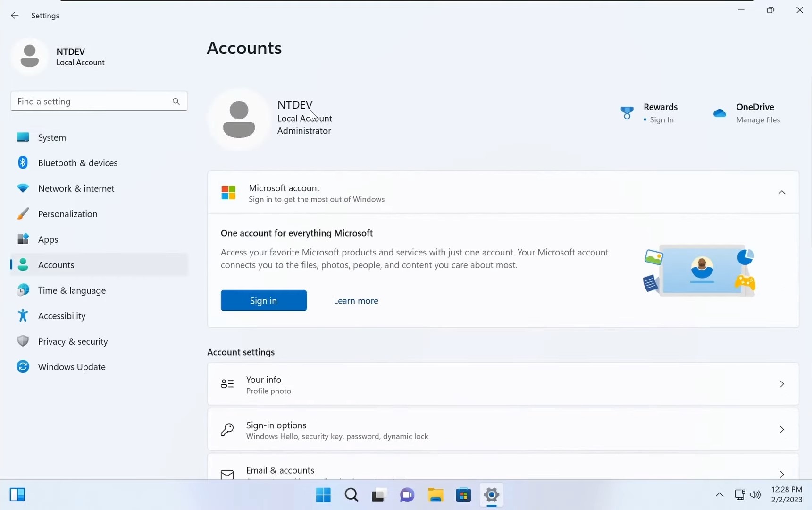Click the Accessibility person icon
This screenshot has width=812, height=510.
point(22,315)
